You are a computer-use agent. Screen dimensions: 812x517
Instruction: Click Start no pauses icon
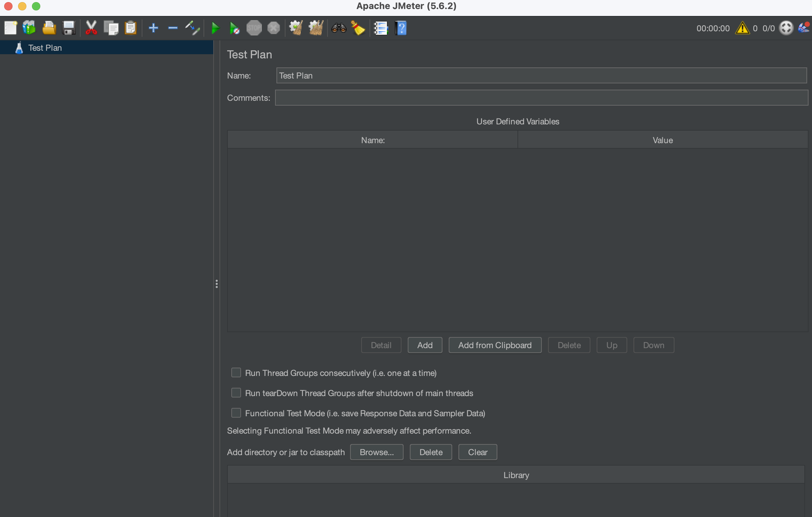[x=234, y=28]
